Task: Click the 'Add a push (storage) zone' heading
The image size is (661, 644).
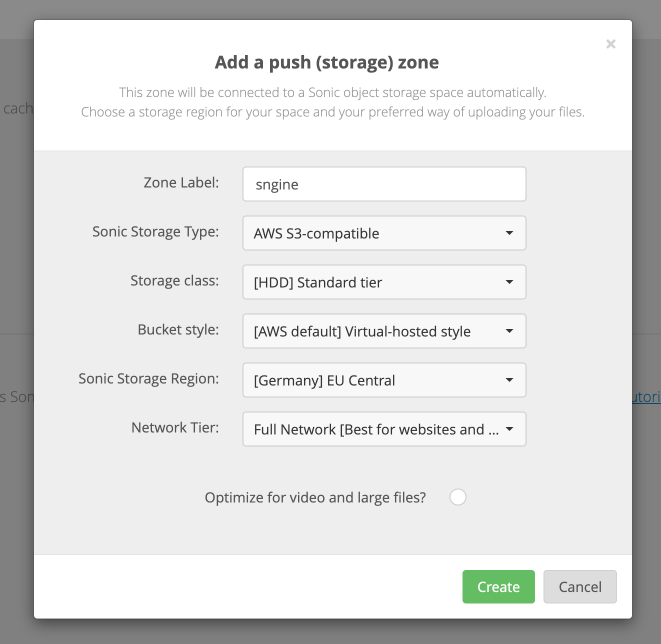Action: pos(327,62)
